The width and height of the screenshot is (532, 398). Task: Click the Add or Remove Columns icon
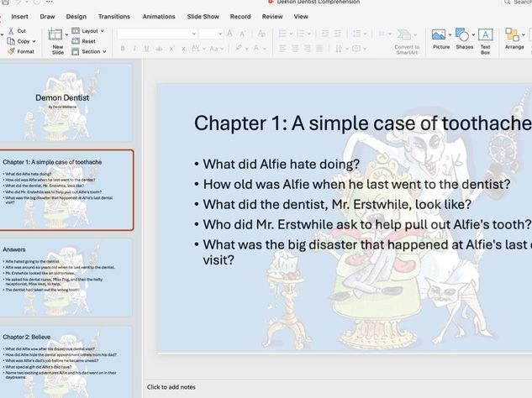pos(382,34)
